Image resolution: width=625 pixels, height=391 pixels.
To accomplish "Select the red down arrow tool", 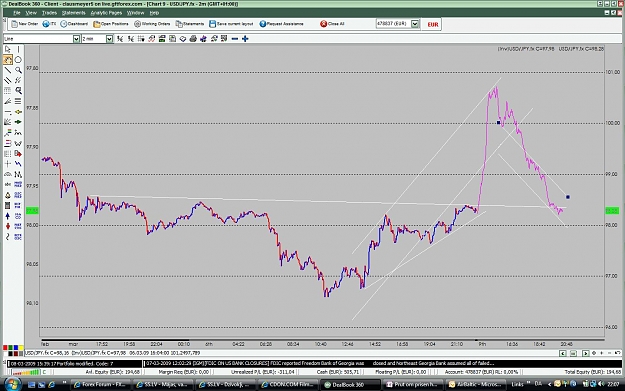I will coord(8,226).
